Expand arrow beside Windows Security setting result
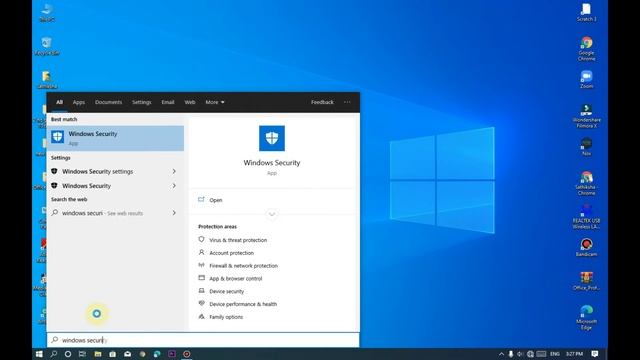Image resolution: width=640 pixels, height=360 pixels. pos(174,186)
